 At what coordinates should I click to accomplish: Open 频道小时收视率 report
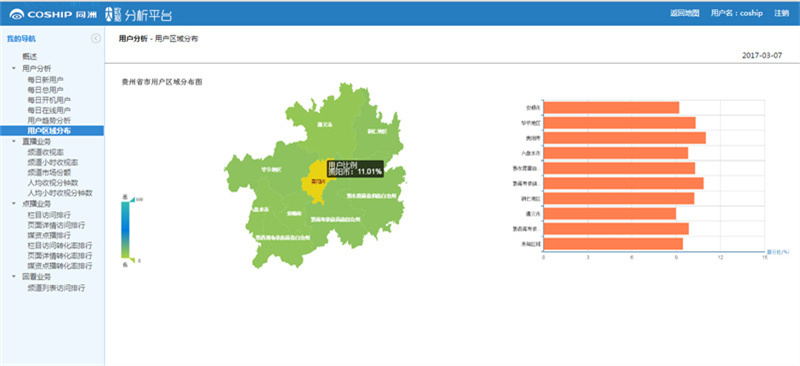pyautogui.click(x=53, y=162)
